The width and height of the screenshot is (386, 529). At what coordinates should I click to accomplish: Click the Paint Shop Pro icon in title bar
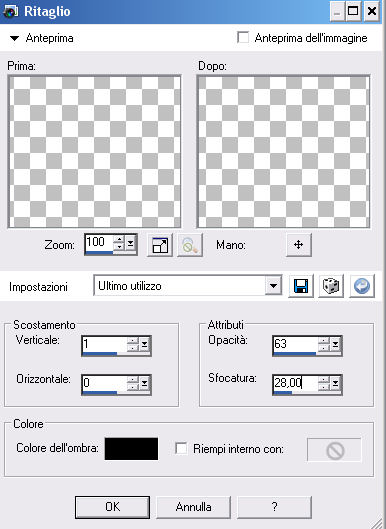pos(10,11)
